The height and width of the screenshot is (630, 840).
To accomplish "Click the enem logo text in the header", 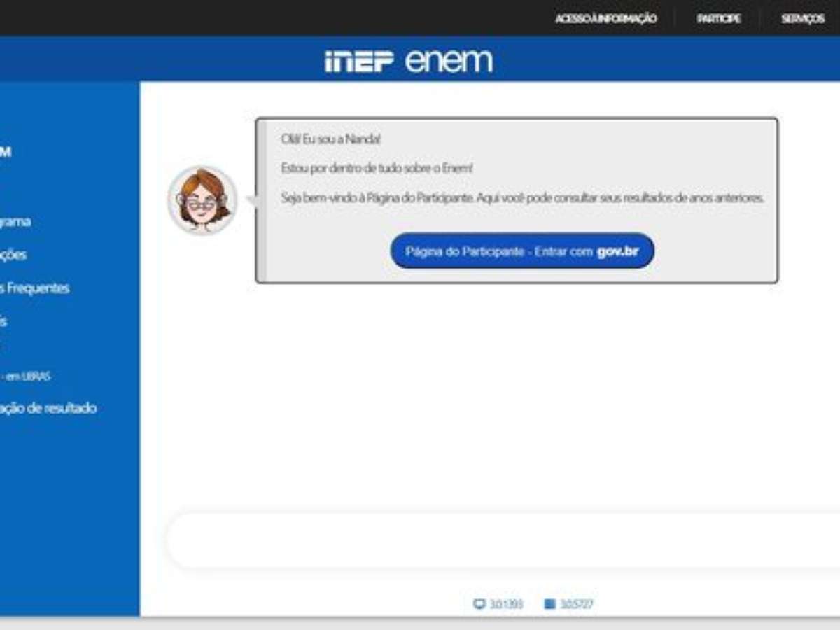I will point(449,61).
